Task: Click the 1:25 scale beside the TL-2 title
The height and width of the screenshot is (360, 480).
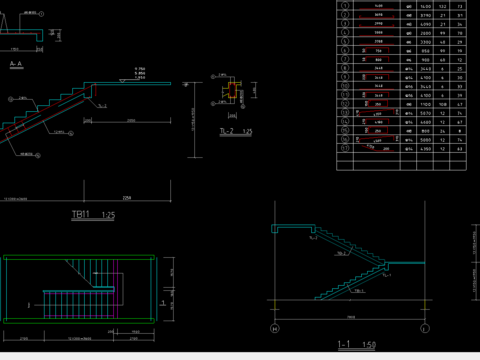Action: tap(247, 132)
